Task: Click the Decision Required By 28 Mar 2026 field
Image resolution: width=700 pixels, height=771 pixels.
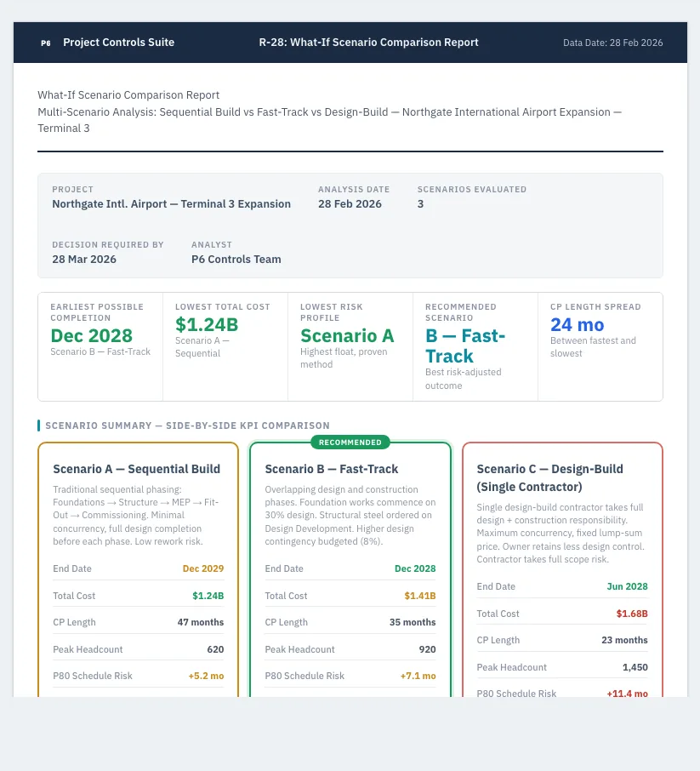Action: point(108,252)
